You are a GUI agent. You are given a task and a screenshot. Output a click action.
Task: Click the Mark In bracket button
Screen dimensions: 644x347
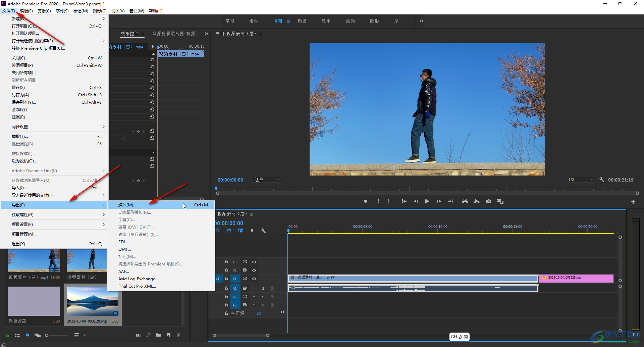[x=378, y=201]
